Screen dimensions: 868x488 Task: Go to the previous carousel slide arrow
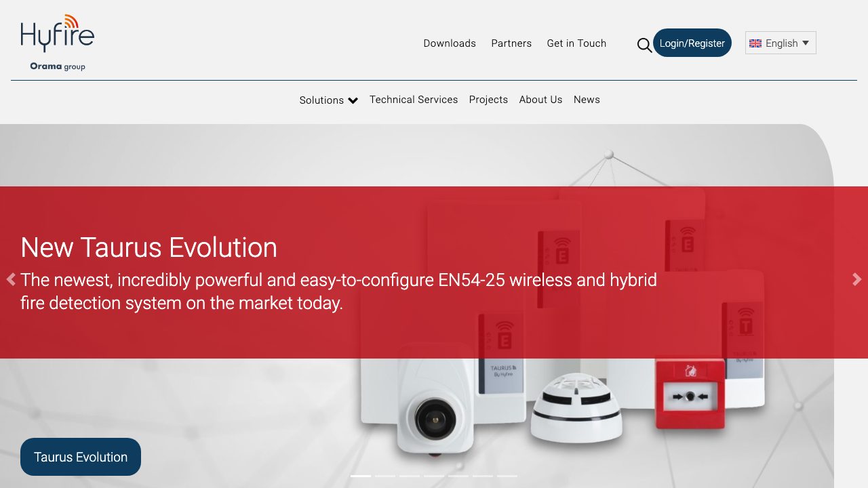[11, 279]
